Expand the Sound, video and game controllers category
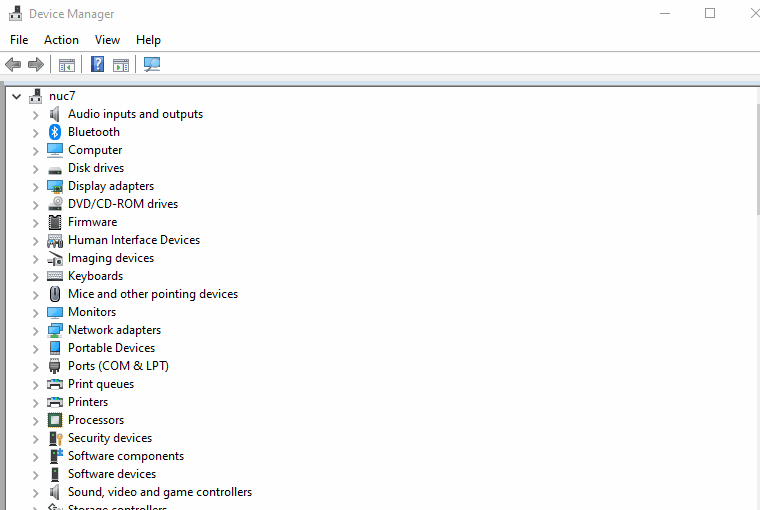Image resolution: width=760 pixels, height=510 pixels. (x=35, y=493)
